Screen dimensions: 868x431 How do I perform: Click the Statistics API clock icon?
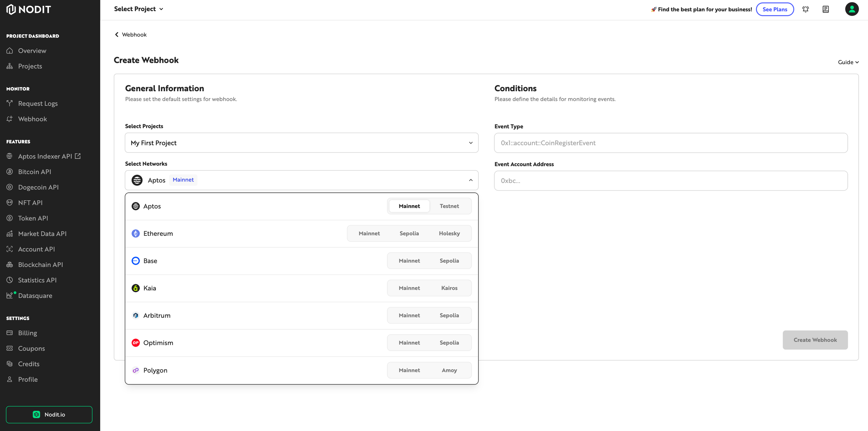point(10,280)
